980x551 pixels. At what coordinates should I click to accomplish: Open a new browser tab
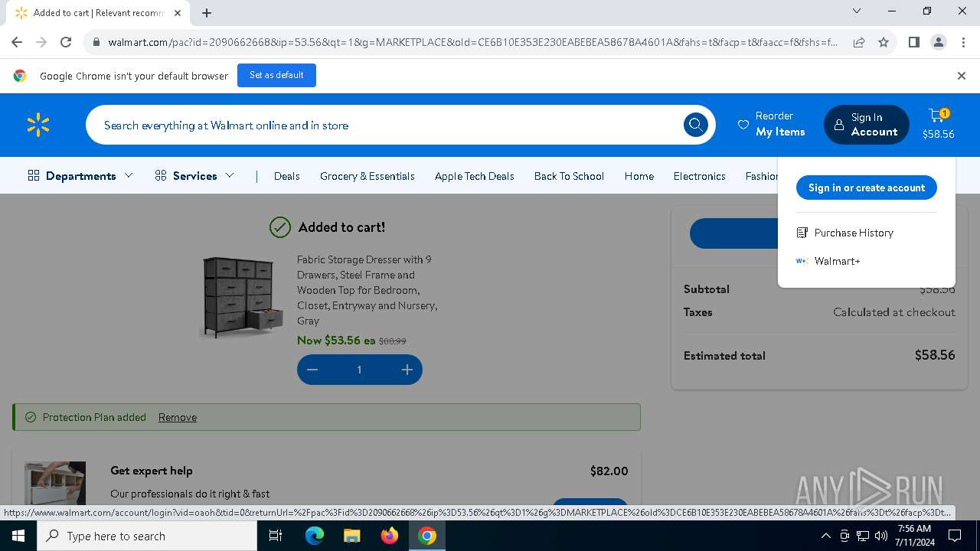[x=207, y=12]
